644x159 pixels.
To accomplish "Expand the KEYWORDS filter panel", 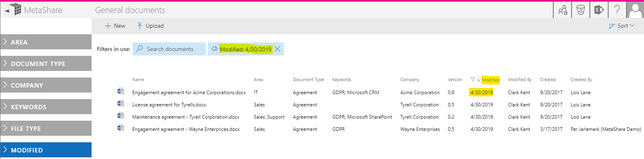I will [x=46, y=107].
